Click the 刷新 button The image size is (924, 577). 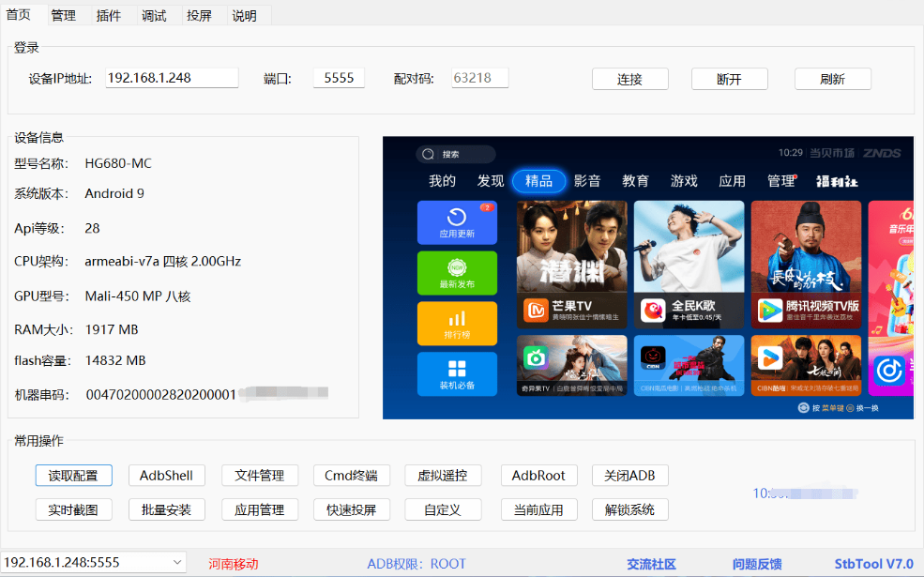832,79
